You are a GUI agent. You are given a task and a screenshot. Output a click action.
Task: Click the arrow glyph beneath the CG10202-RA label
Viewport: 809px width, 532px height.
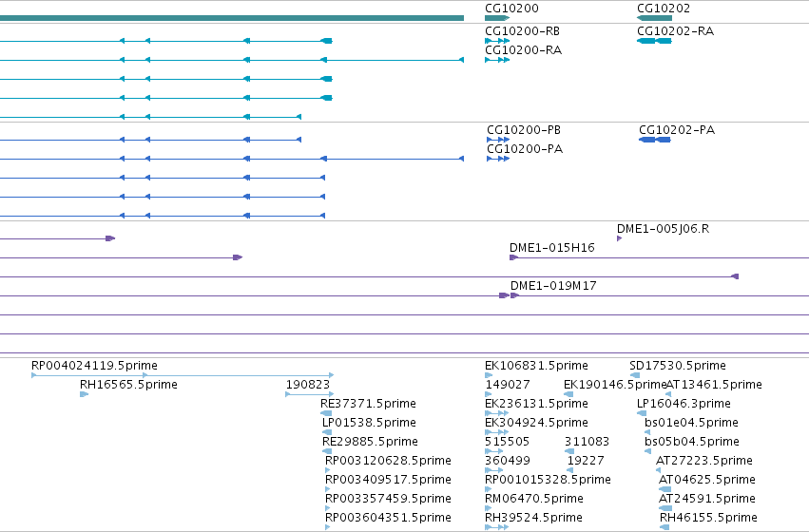654,41
